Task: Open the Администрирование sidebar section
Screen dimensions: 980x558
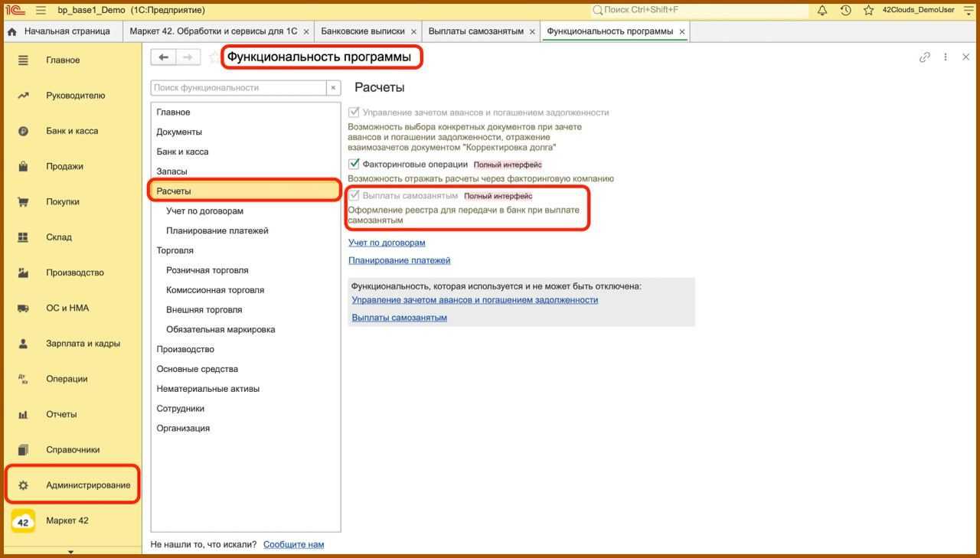Action: (87, 485)
